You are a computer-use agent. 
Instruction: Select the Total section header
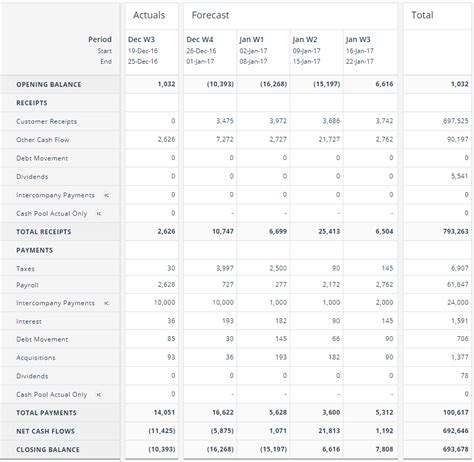tap(422, 15)
